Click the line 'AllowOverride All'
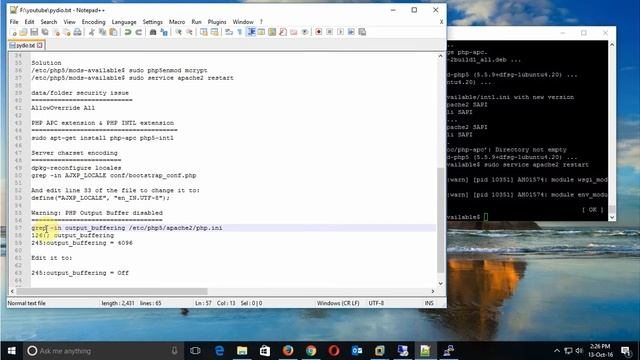The height and width of the screenshot is (360, 640). [x=63, y=108]
